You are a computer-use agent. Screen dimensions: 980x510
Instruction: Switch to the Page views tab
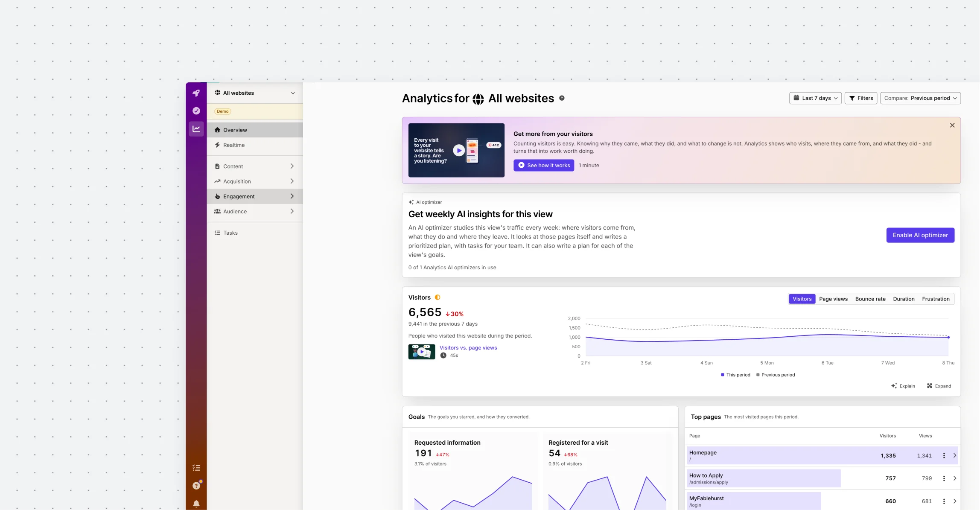833,299
